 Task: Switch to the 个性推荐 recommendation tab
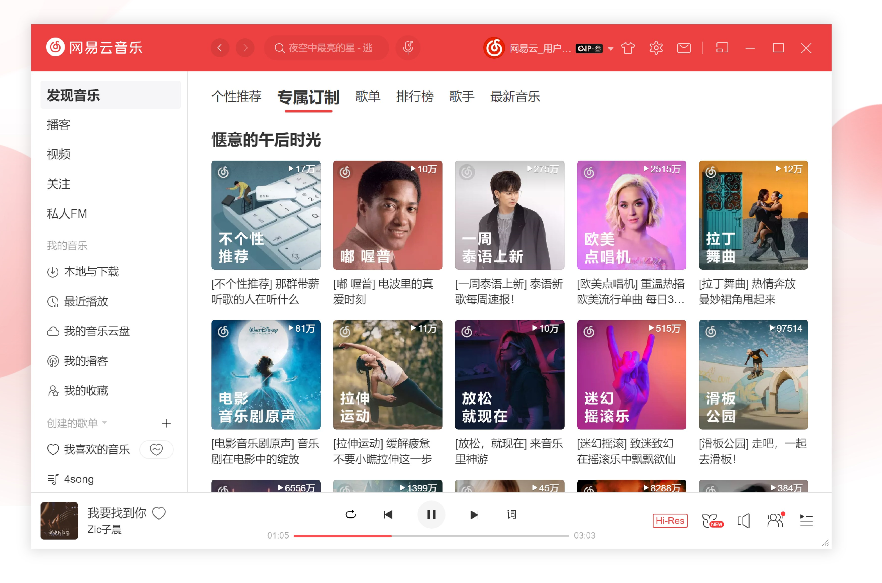pos(236,97)
